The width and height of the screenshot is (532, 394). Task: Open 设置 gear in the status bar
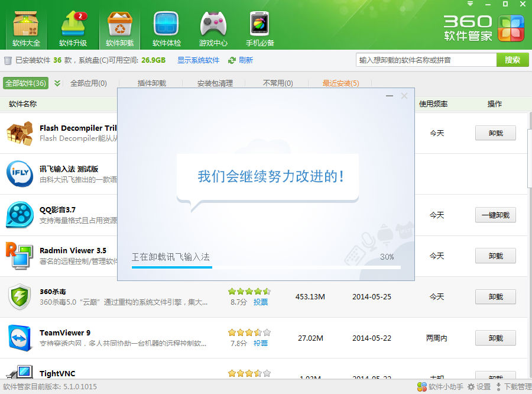pyautogui.click(x=479, y=387)
